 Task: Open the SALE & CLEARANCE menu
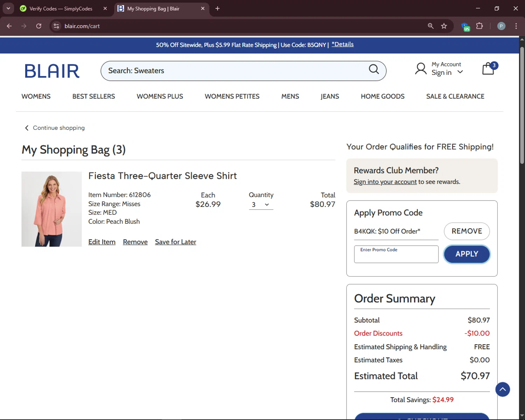(455, 96)
